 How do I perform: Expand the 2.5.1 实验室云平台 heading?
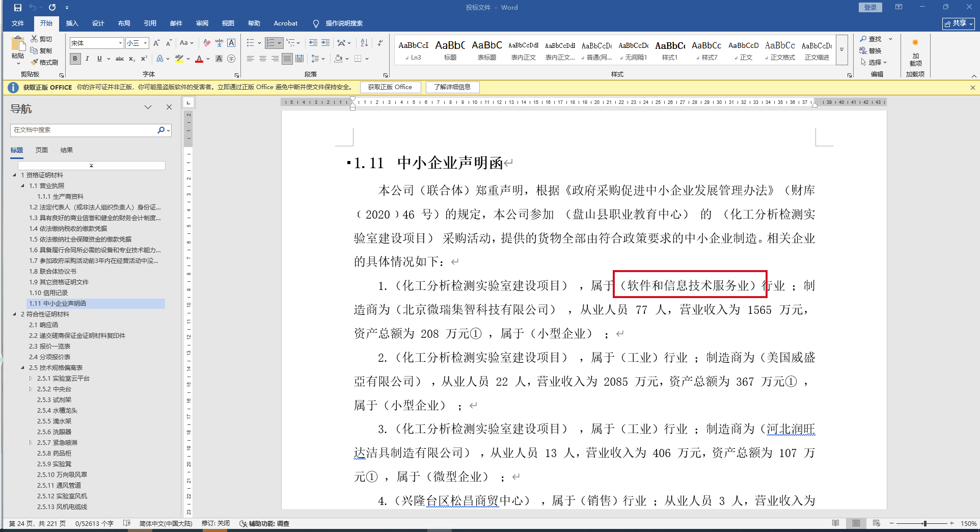pos(31,378)
